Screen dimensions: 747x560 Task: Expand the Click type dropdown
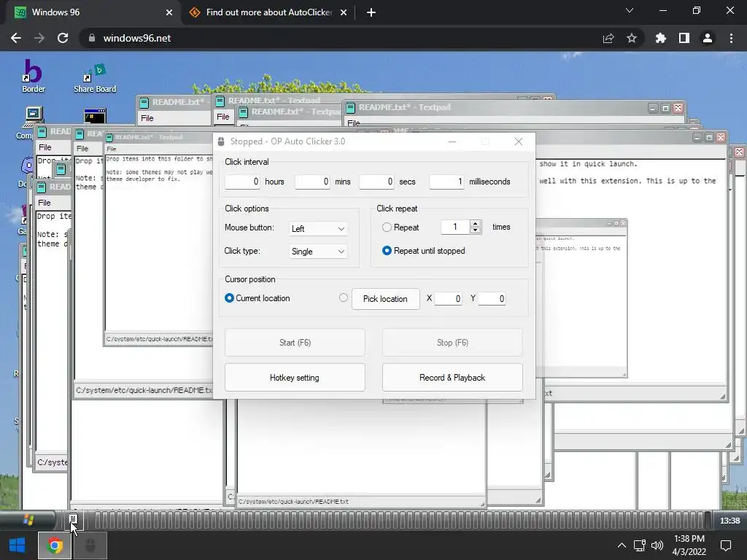318,252
